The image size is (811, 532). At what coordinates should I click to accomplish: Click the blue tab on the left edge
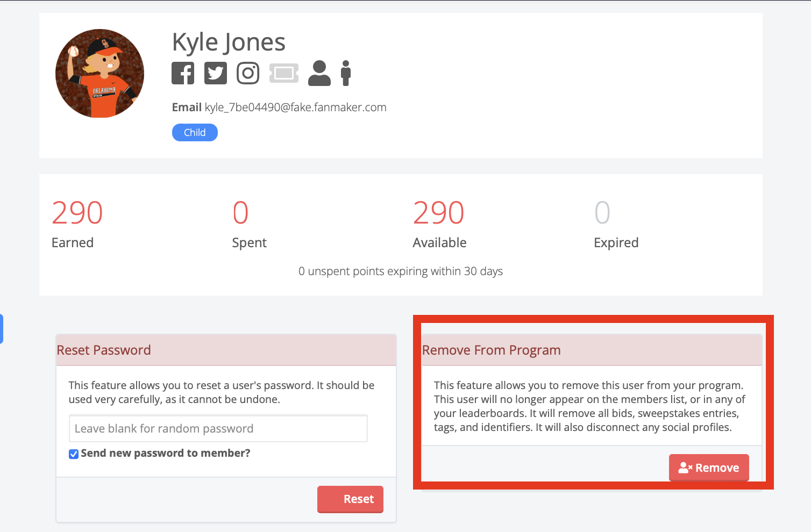[2, 329]
